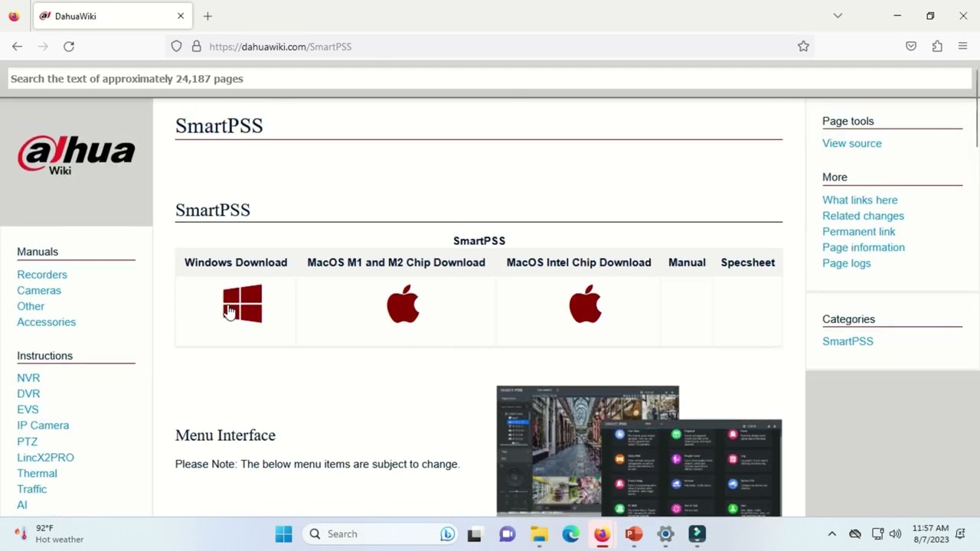This screenshot has height=551, width=980.
Task: Open the DVR instructions link
Action: (x=28, y=393)
